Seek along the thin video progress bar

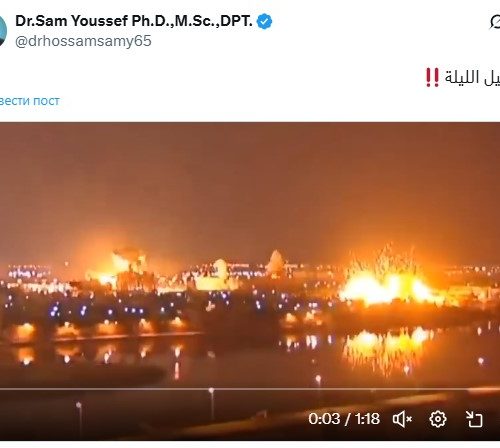(250, 389)
